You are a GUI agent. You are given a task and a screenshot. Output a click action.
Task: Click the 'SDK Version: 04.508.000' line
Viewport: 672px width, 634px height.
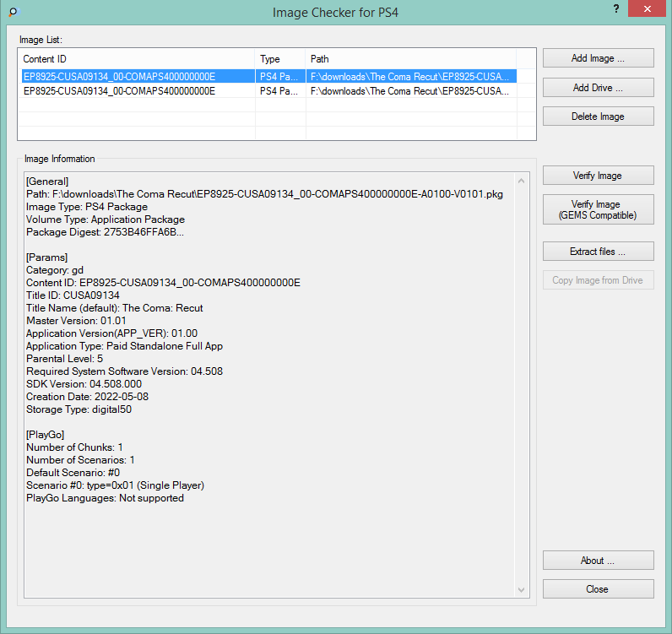pyautogui.click(x=84, y=383)
